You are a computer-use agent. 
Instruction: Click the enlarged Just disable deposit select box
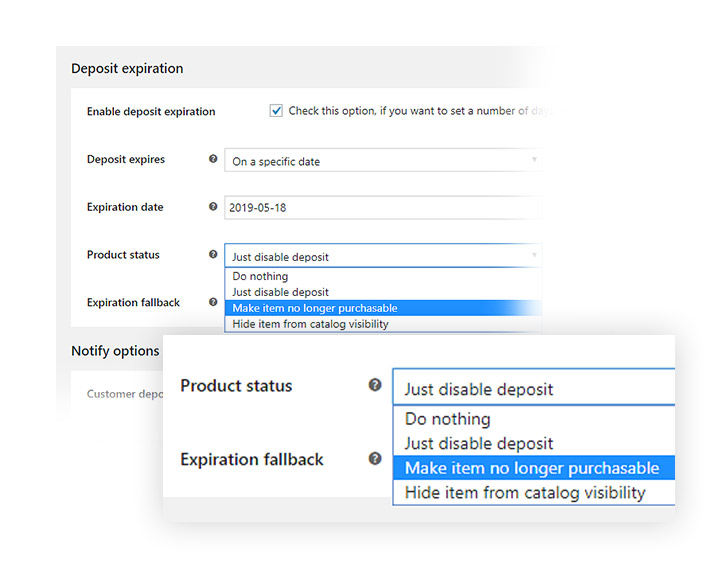click(x=534, y=387)
